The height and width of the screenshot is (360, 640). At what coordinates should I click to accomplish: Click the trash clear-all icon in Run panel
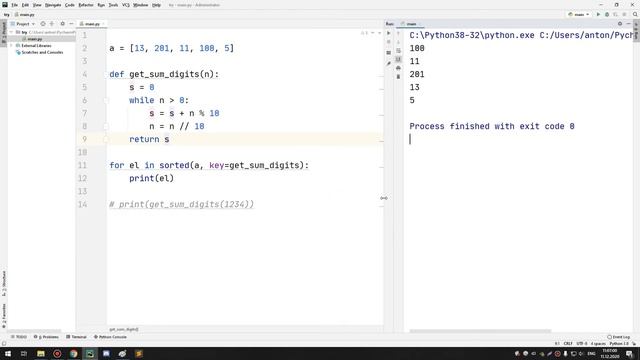(x=398, y=77)
